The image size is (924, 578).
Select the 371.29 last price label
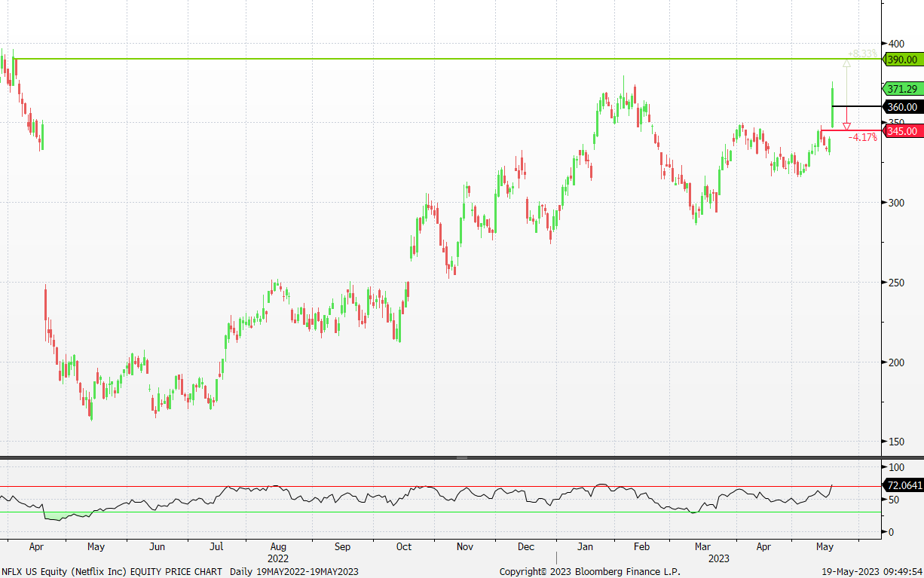pos(902,89)
